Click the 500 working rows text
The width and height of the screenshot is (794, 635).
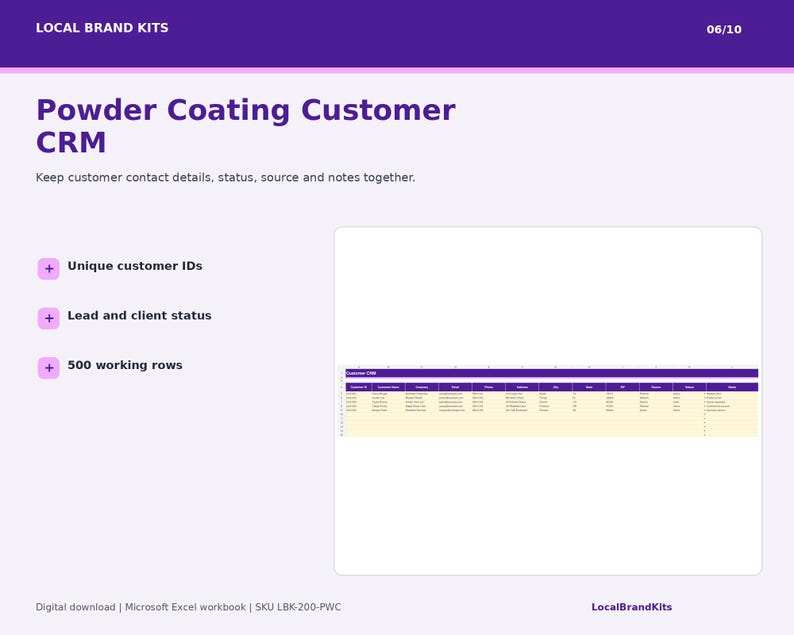125,365
